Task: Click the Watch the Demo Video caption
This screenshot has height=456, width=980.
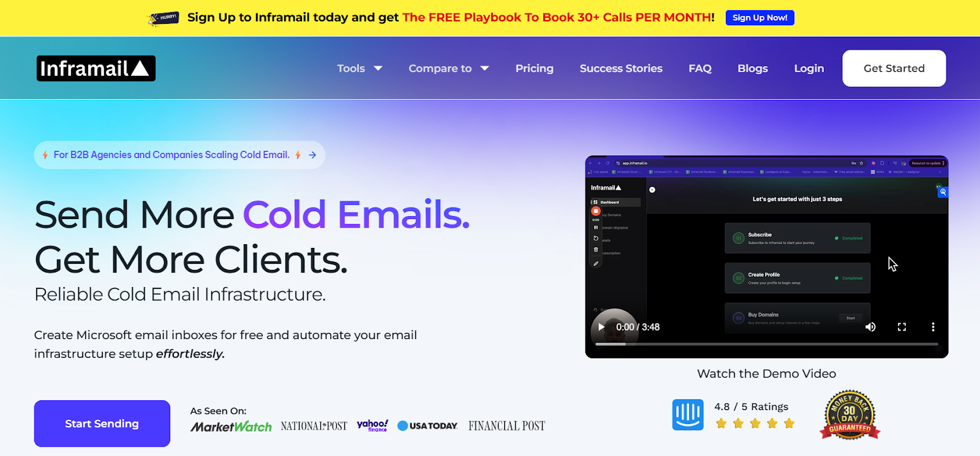Action: pyautogui.click(x=766, y=373)
